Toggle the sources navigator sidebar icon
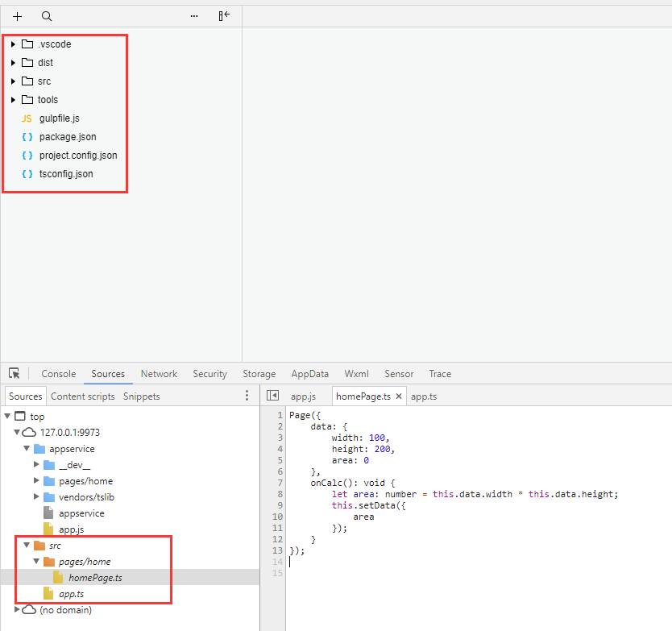The width and height of the screenshot is (672, 631). point(272,396)
